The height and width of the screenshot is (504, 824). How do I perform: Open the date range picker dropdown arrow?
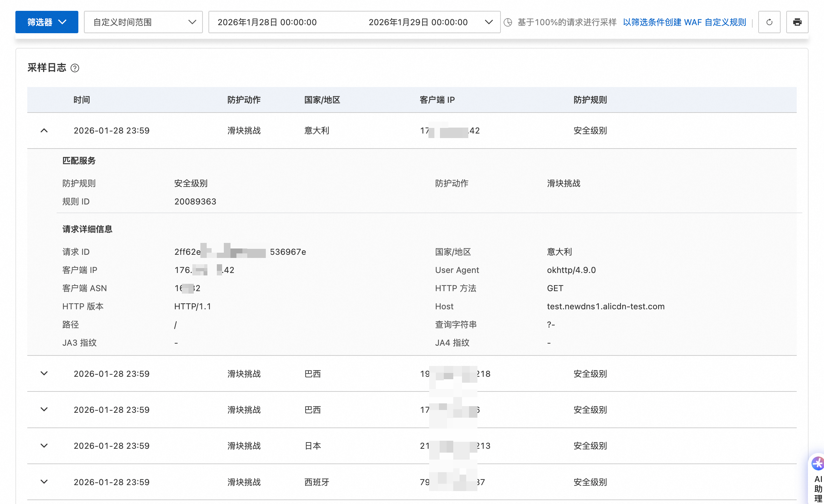489,22
